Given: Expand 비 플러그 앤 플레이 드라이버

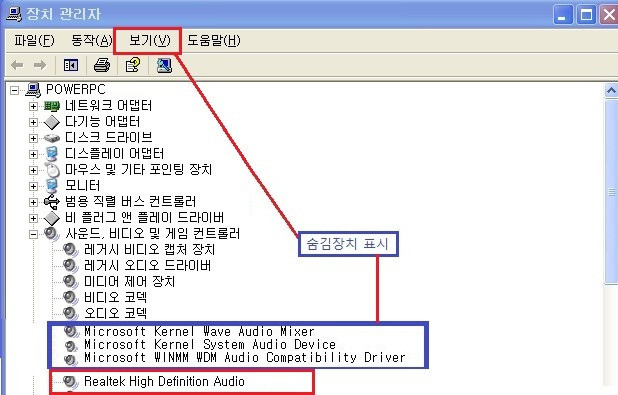Looking at the screenshot, I should (x=33, y=218).
